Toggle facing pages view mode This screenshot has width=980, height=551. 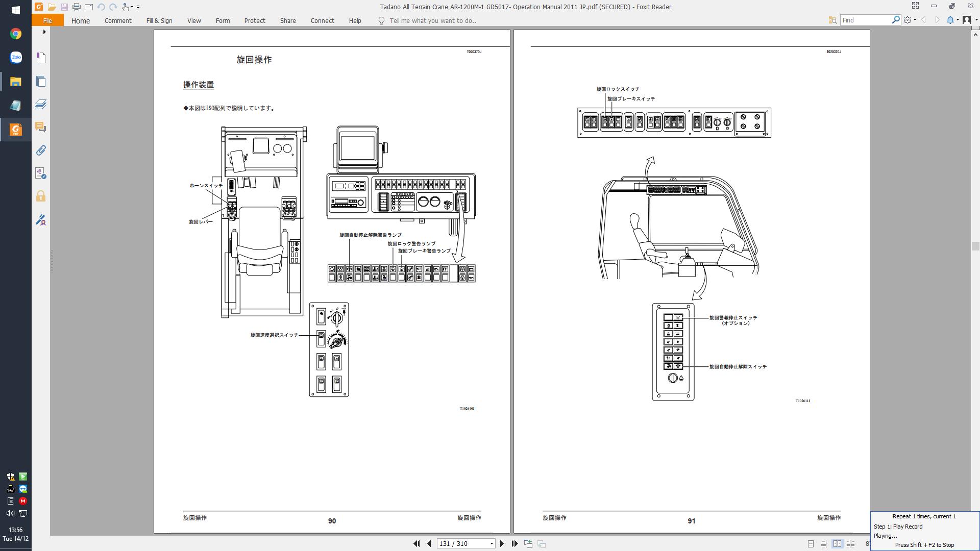pyautogui.click(x=837, y=544)
